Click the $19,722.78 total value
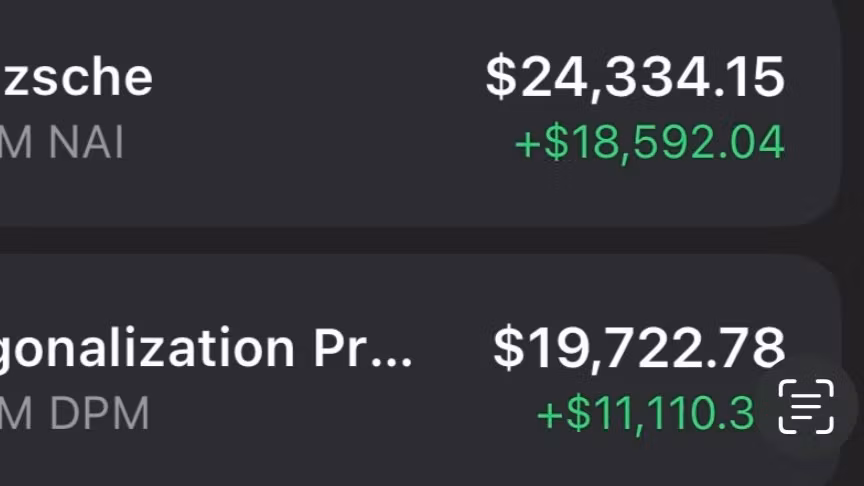This screenshot has height=486, width=864. pos(639,347)
